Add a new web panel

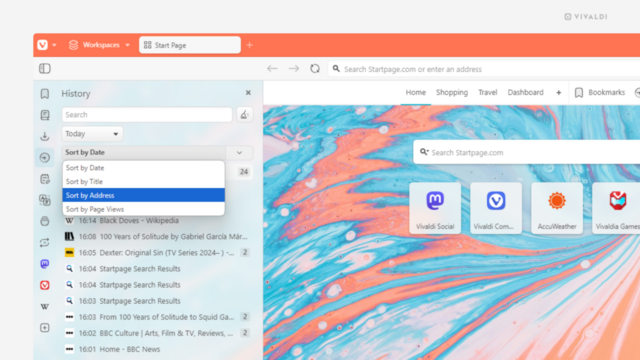[45, 328]
